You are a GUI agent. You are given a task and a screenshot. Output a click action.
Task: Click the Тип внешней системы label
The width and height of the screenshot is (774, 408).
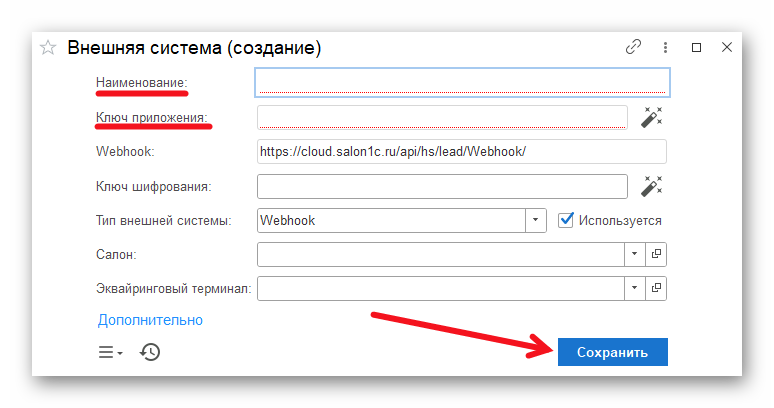point(163,221)
